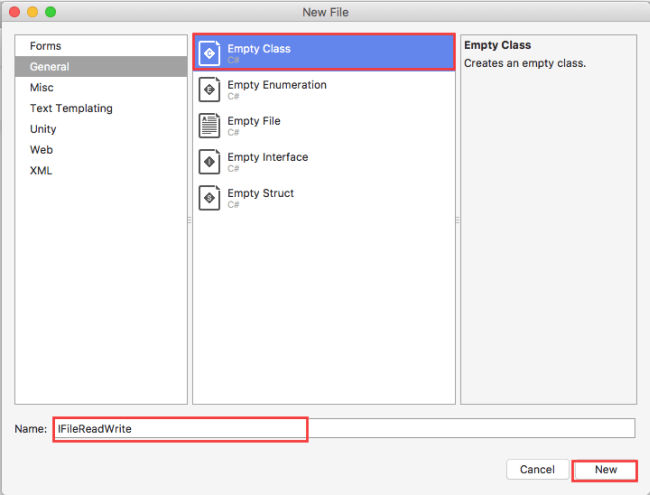Click the Empty Struct file icon

(x=210, y=197)
